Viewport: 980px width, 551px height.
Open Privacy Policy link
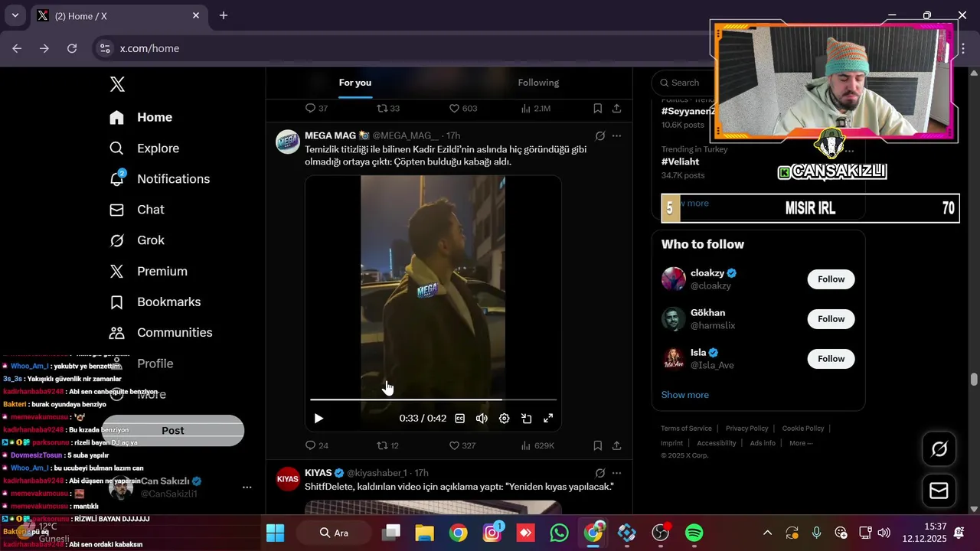(x=746, y=429)
